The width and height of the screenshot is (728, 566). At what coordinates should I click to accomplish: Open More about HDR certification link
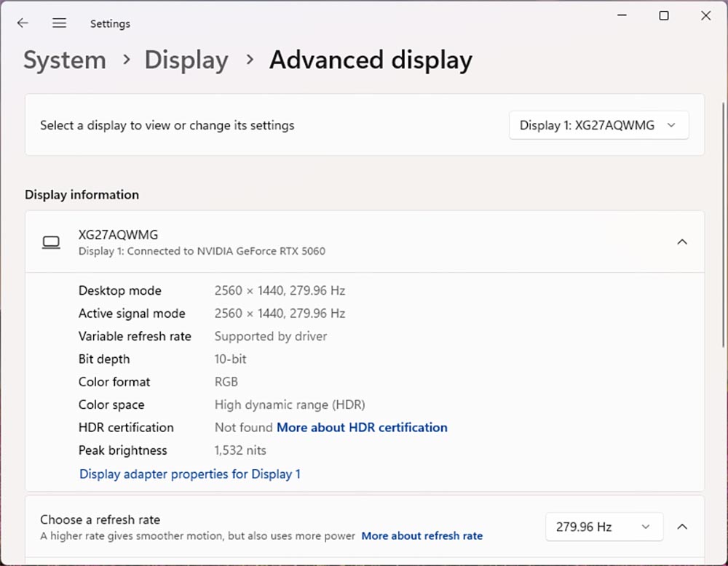pos(362,428)
